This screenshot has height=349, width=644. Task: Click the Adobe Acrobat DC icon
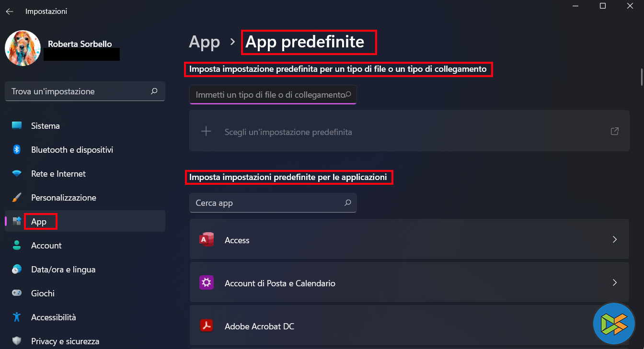(207, 326)
